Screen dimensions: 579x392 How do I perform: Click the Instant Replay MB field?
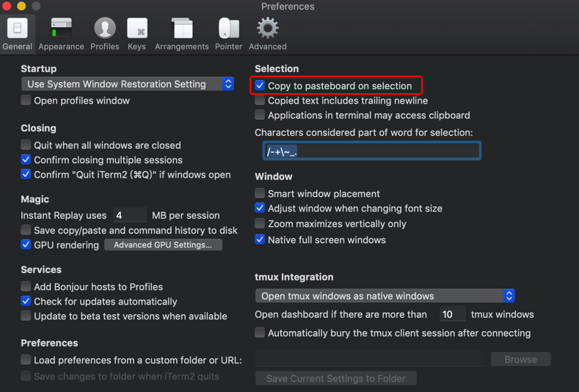tap(129, 216)
